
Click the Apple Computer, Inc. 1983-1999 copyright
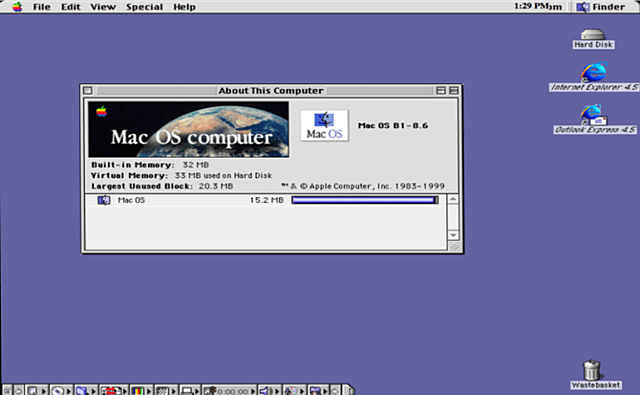pos(363,186)
